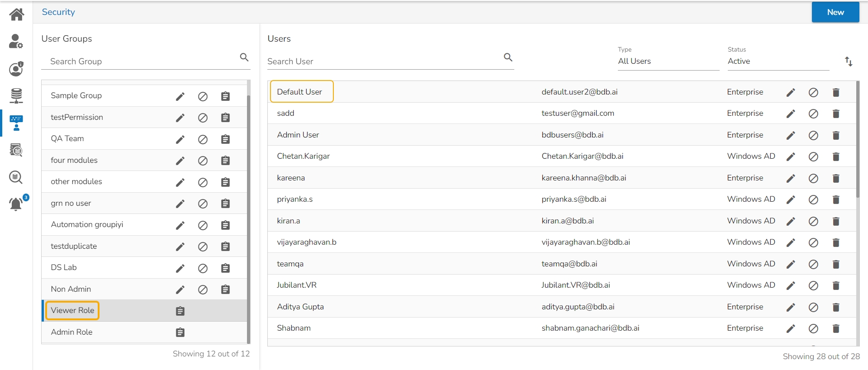Select the Non Admin group
Image resolution: width=868 pixels, height=370 pixels.
coord(71,289)
